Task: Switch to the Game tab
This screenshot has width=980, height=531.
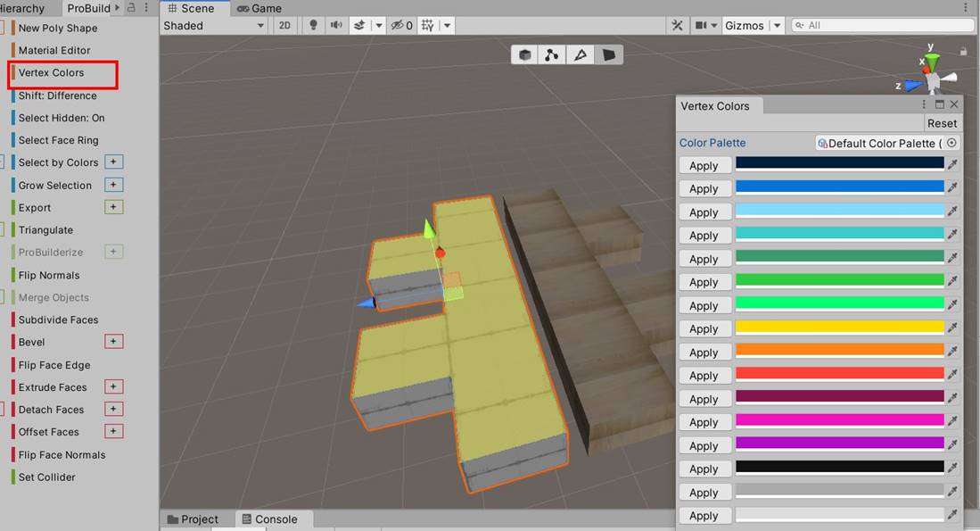Action: (x=259, y=8)
